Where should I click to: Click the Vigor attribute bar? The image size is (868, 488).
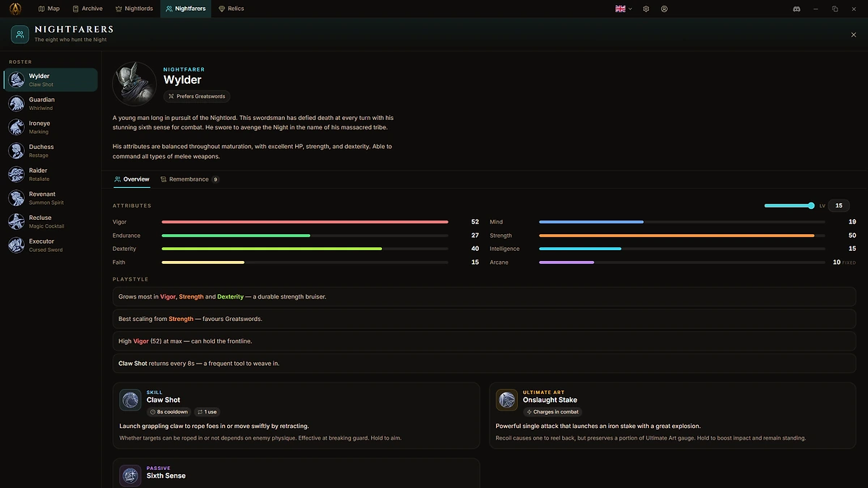(x=305, y=222)
